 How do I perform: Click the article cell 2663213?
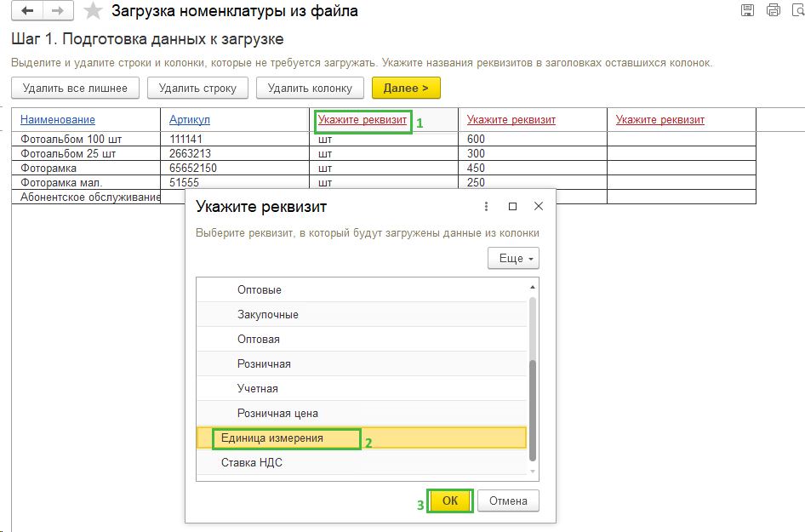[x=235, y=153]
